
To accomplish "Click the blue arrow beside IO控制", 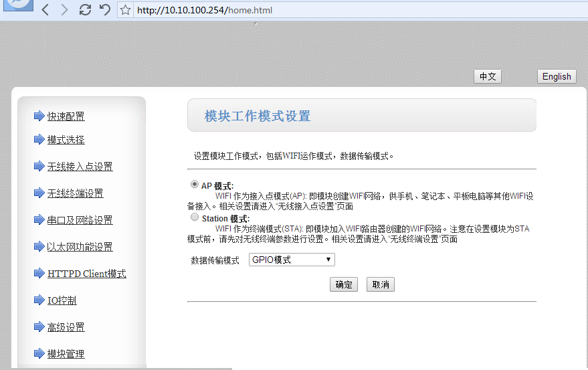I will click(39, 300).
